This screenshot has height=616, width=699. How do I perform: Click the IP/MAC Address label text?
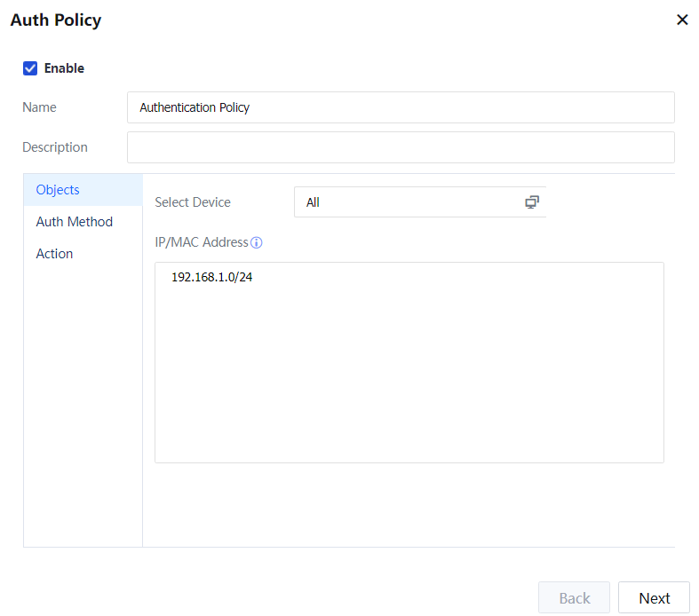pos(202,242)
